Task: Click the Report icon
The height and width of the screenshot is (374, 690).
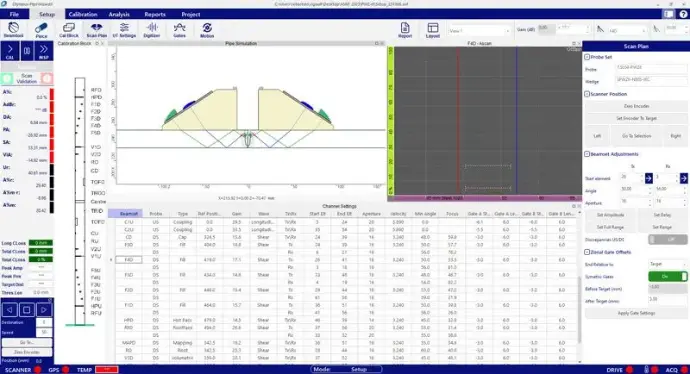Action: click(x=405, y=30)
